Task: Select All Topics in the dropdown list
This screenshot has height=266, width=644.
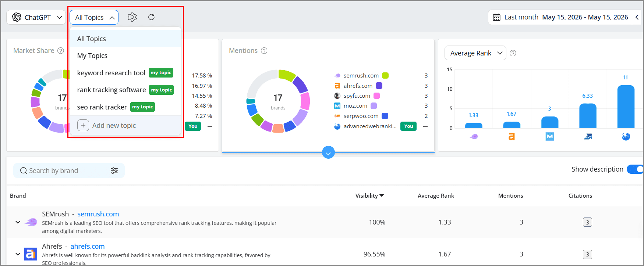Action: pyautogui.click(x=125, y=39)
